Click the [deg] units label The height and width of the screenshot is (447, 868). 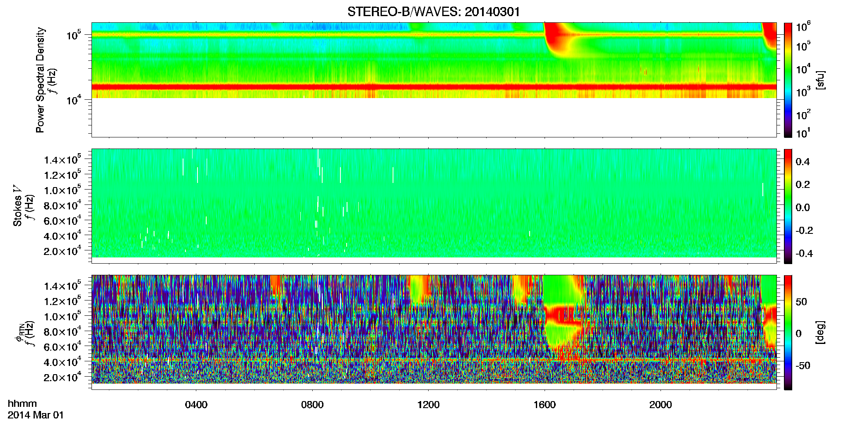click(820, 332)
